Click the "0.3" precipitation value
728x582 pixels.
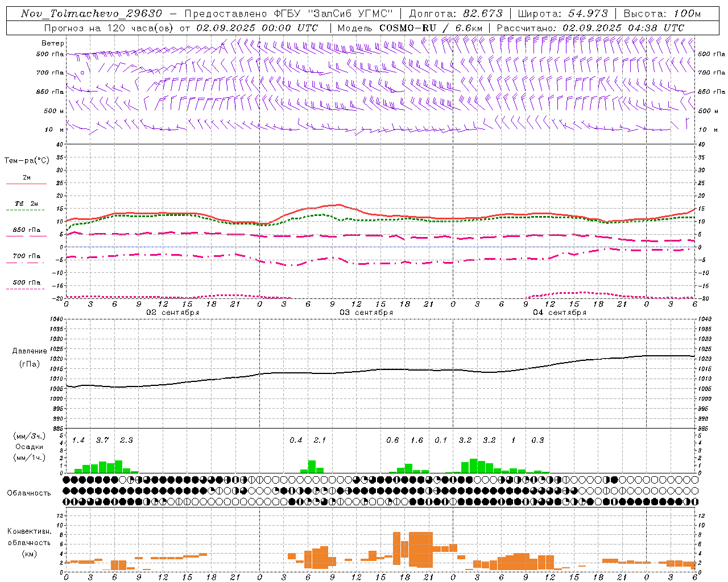click(x=537, y=440)
